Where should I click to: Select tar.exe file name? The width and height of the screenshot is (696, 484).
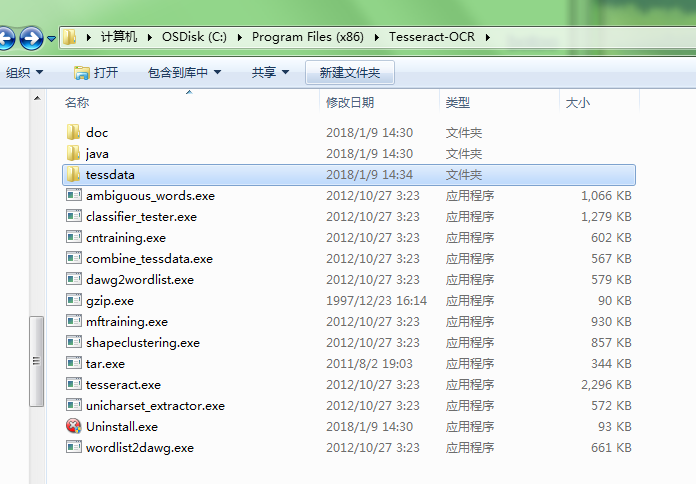click(105, 364)
